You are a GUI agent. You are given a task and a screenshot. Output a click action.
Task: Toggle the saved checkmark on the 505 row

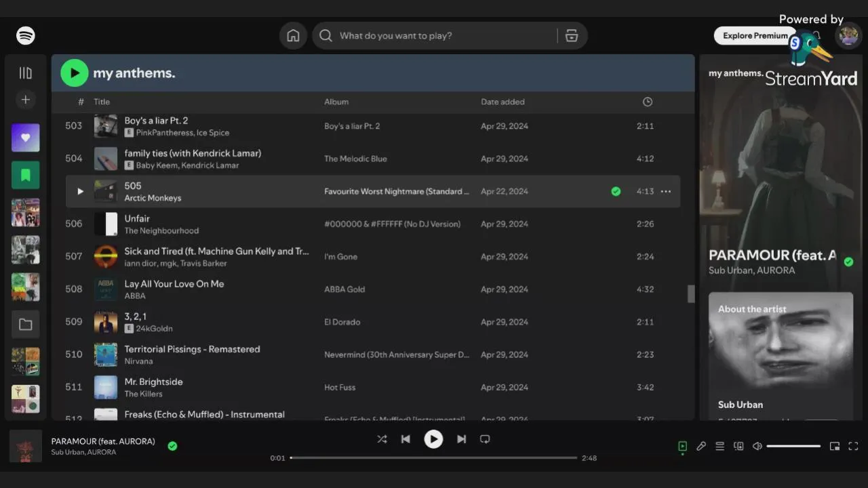(x=616, y=191)
